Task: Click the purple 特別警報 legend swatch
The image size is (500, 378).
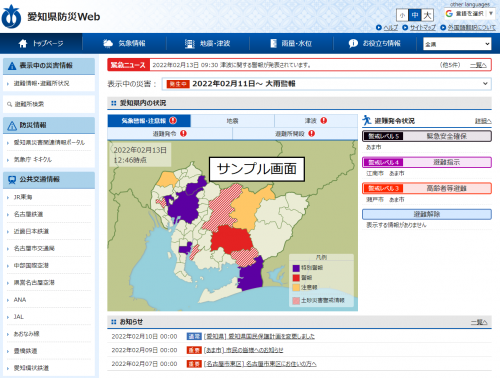Action: click(296, 268)
